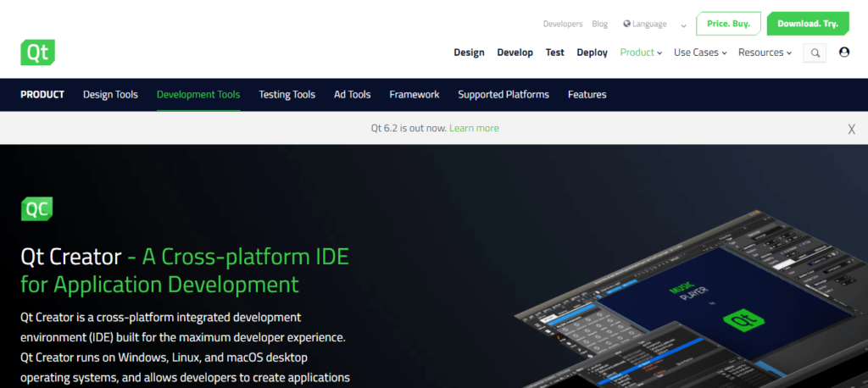This screenshot has width=868, height=388.
Task: Open the chevron next to Language
Action: (x=683, y=25)
